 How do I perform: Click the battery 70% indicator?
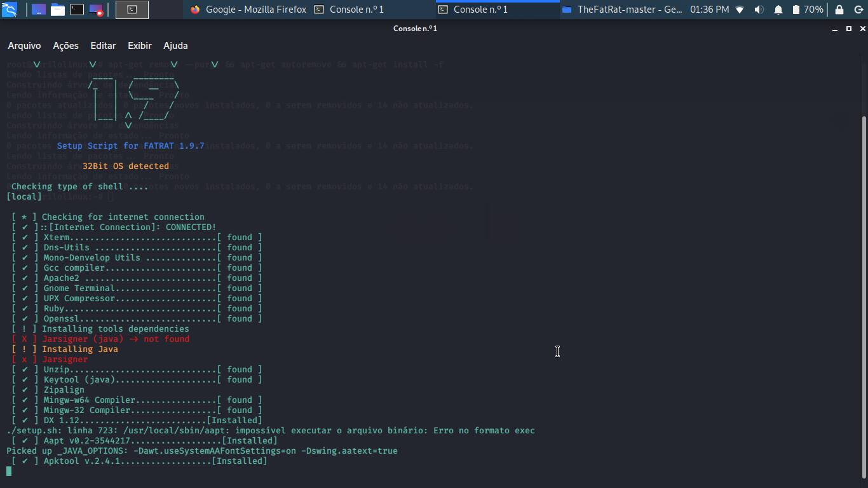pos(807,10)
